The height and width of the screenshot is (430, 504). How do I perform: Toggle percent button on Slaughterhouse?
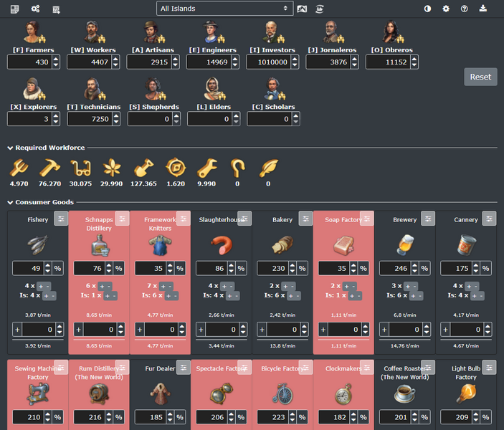241,268
